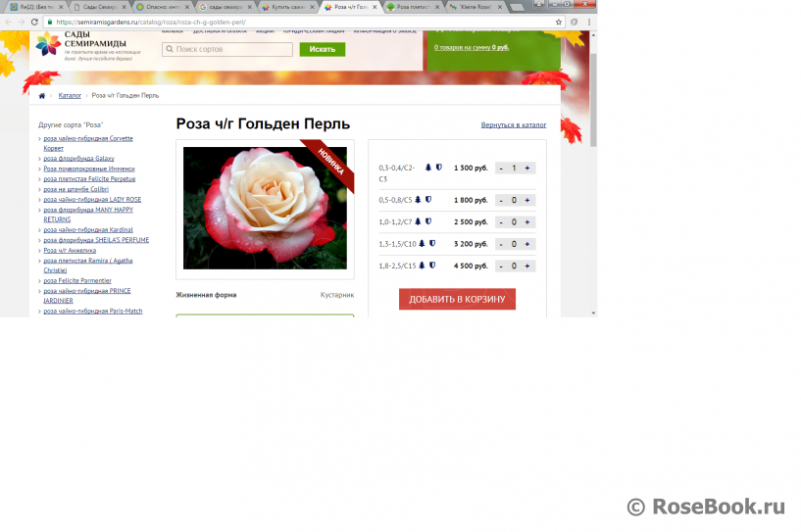801x532 pixels.
Task: Open the 'Роза ч/г Анжелика' link
Action: pos(70,250)
